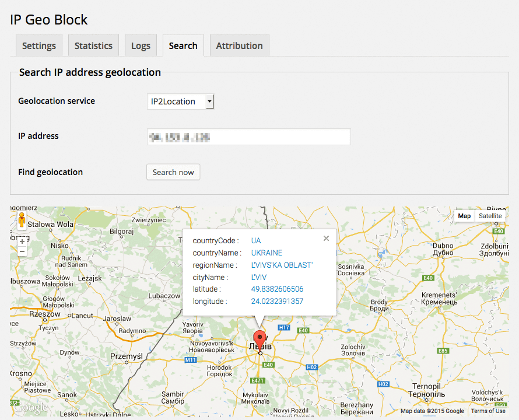519x420 pixels.
Task: Click the longitude value 24.0232391357
Action: click(x=277, y=302)
